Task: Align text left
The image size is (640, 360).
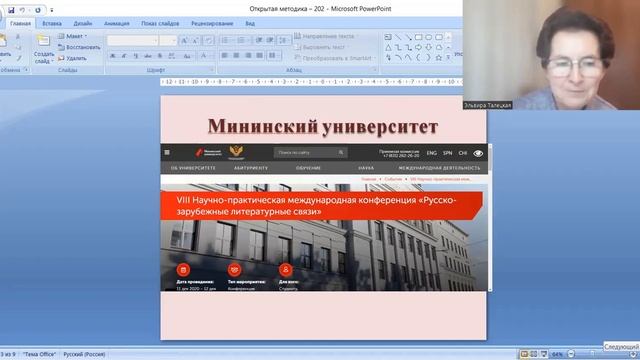Action: tap(225, 56)
